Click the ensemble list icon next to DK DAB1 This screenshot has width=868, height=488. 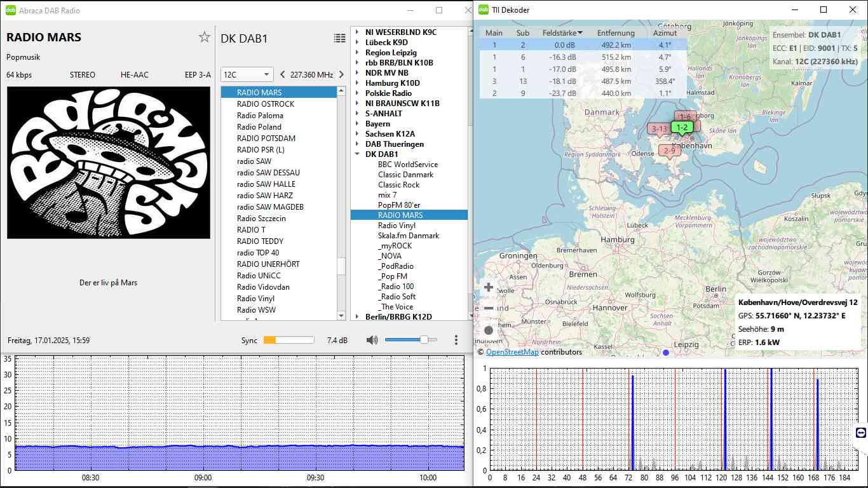point(340,38)
